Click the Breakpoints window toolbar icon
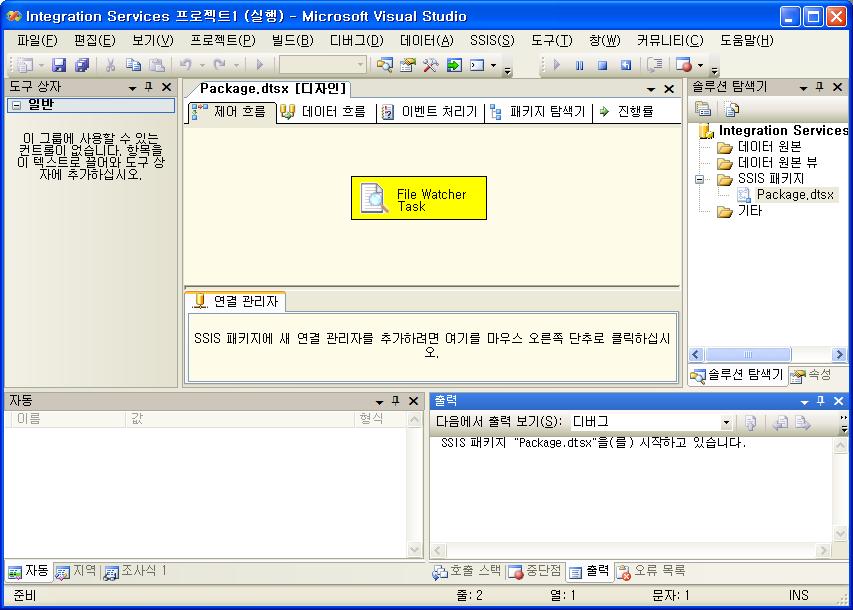The width and height of the screenshot is (853, 610). (684, 65)
